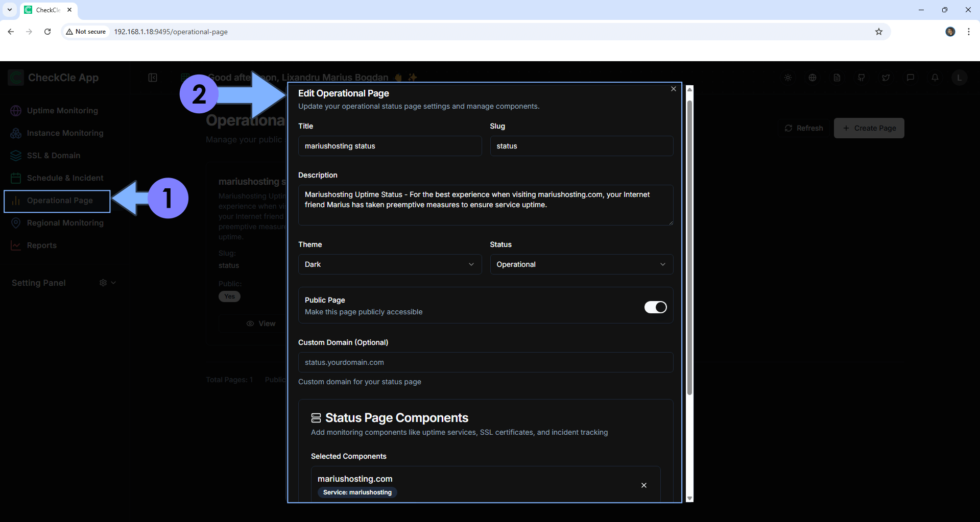Click the Yes public badge

pyautogui.click(x=230, y=296)
